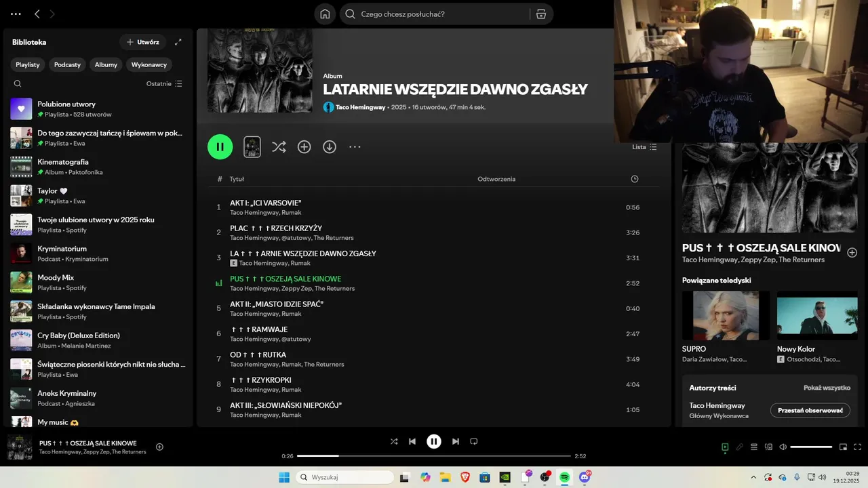Screen dimensions: 868x488
Task: Filter library by Playlisty
Action: 28,64
